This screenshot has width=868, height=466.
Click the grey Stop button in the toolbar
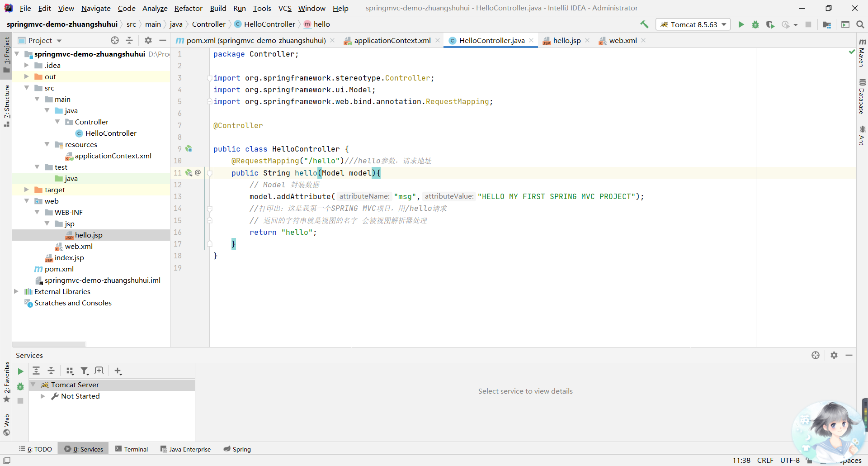808,24
